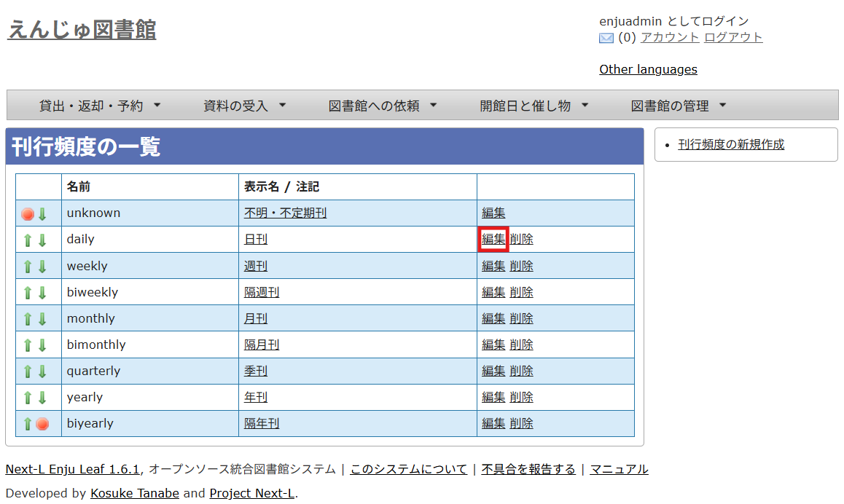Screen dimensions: 844x504
Task: Move the bimonthly row up
Action: click(28, 345)
